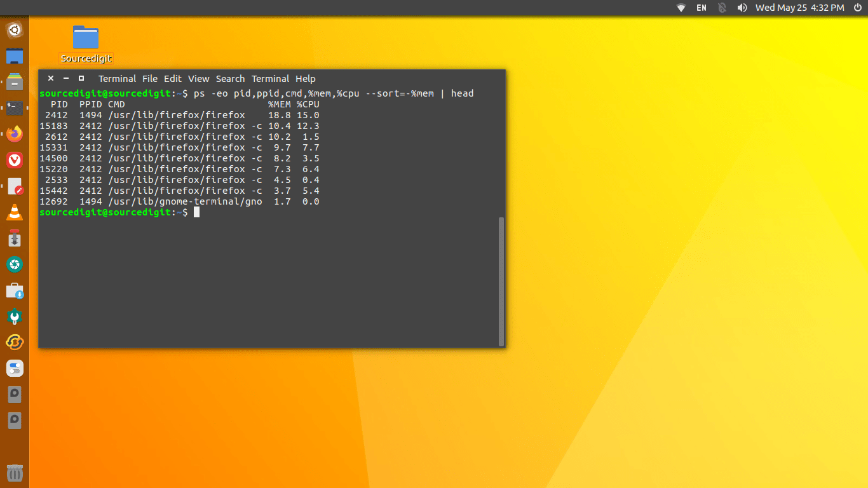The height and width of the screenshot is (488, 868).
Task: Open the EN keyboard layout indicator
Action: pos(702,8)
